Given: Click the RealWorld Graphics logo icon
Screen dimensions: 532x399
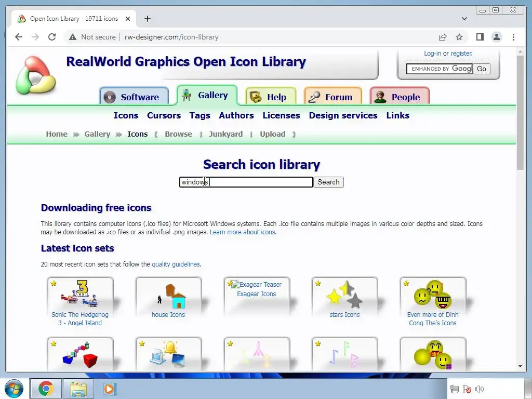Looking at the screenshot, I should tap(36, 75).
